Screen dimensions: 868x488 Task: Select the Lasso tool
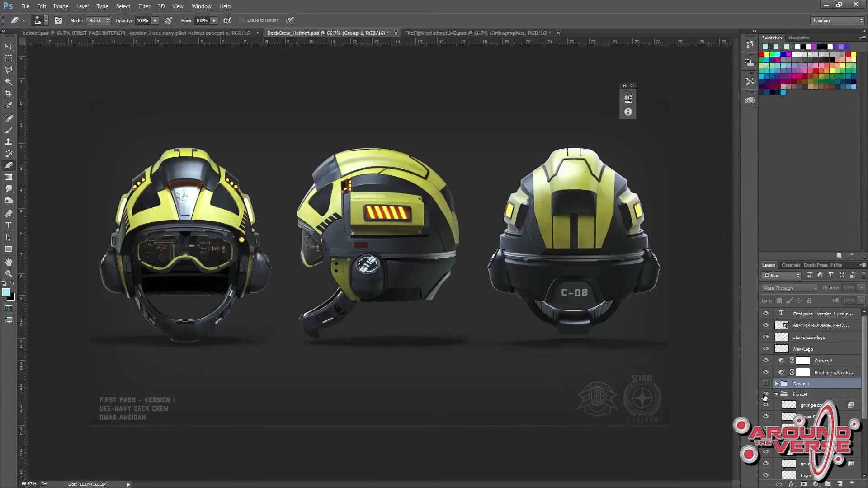pos(9,70)
